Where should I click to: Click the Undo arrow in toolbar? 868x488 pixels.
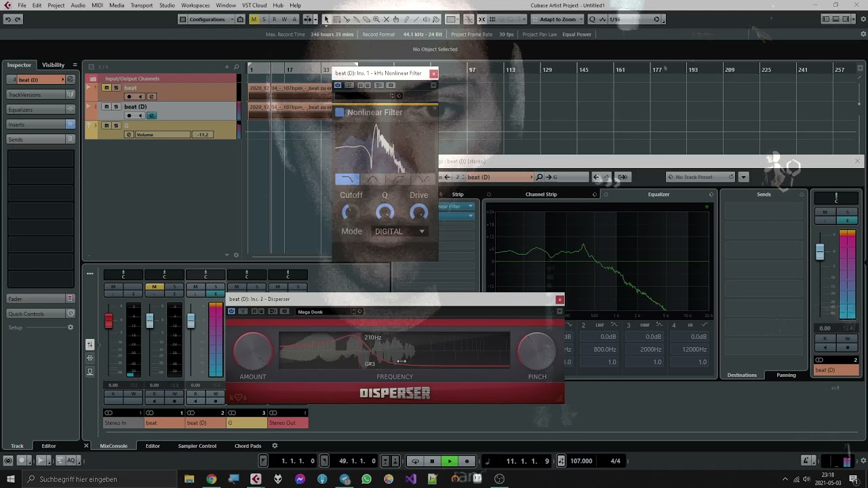point(7,19)
